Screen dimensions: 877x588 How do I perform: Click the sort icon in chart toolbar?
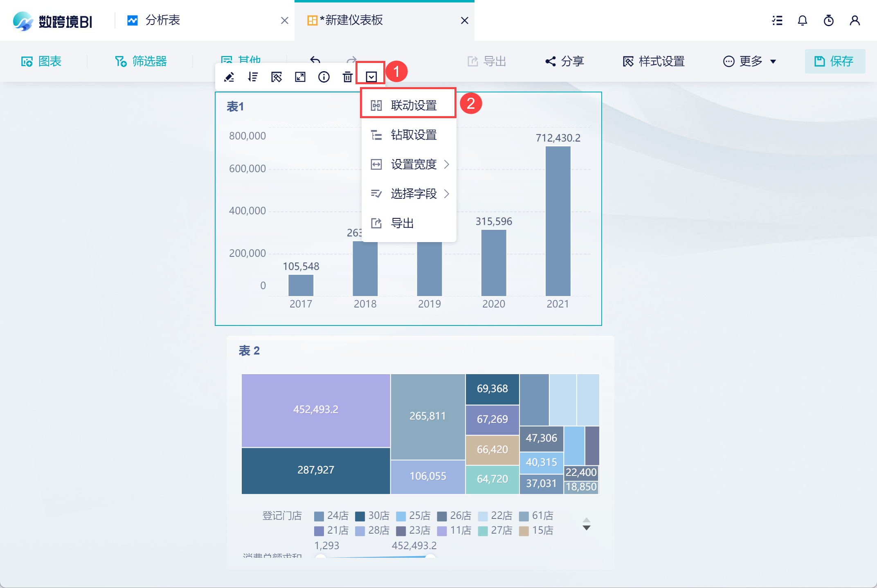tap(253, 77)
